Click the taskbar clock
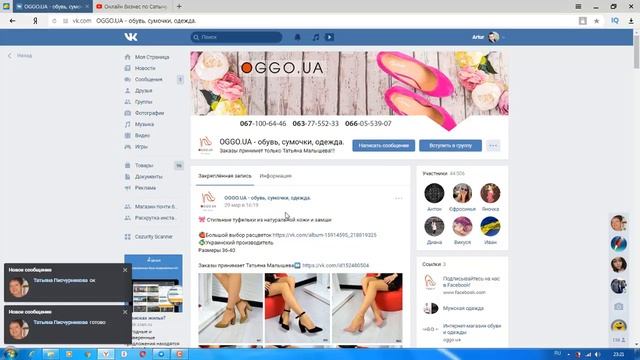Viewport: 640px width, 360px height. (x=618, y=354)
